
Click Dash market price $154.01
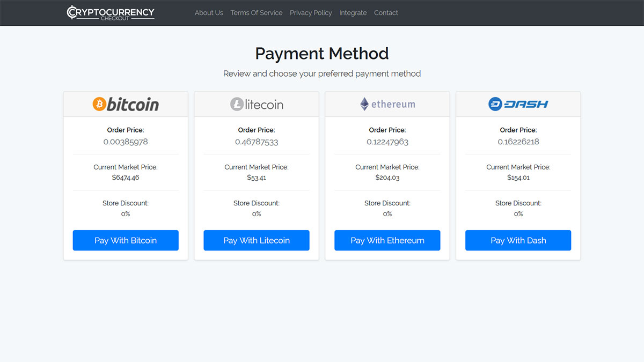pos(518,178)
